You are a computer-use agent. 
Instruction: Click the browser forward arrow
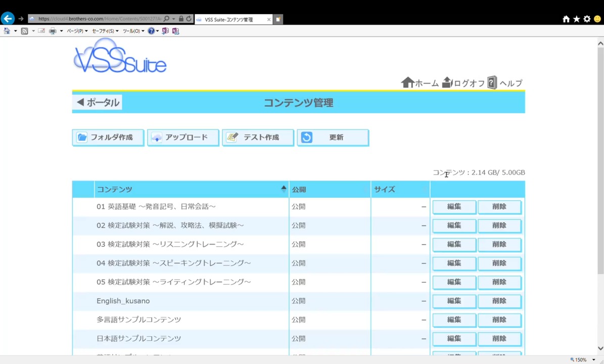[21, 19]
